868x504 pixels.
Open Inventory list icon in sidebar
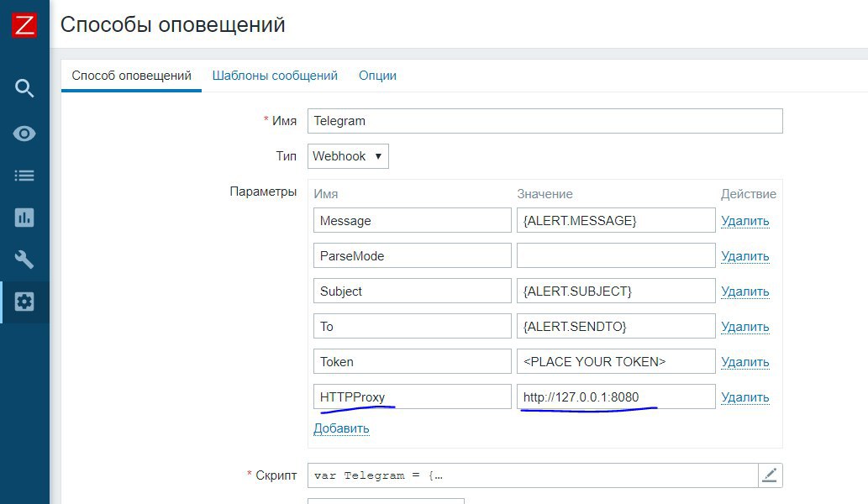pyautogui.click(x=24, y=176)
